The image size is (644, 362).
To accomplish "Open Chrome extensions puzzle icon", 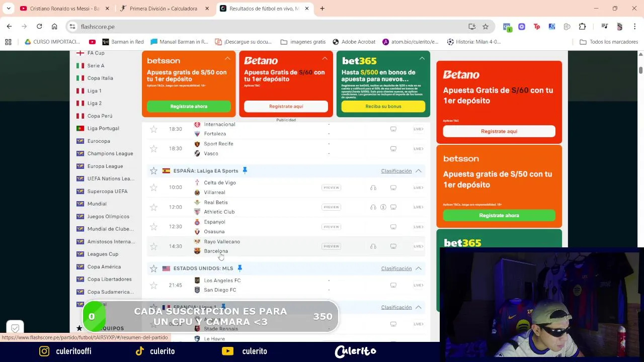I will click(583, 27).
